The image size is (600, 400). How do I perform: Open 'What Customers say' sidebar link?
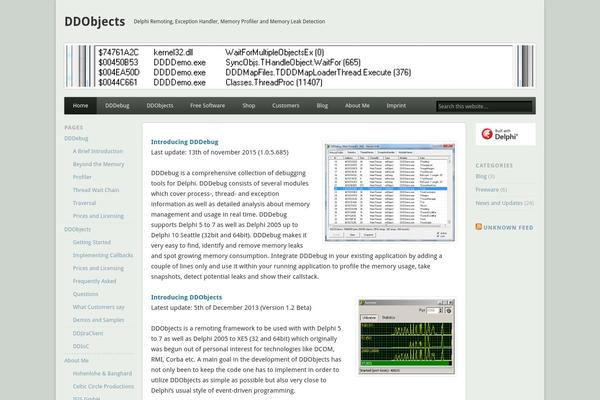[x=98, y=307]
